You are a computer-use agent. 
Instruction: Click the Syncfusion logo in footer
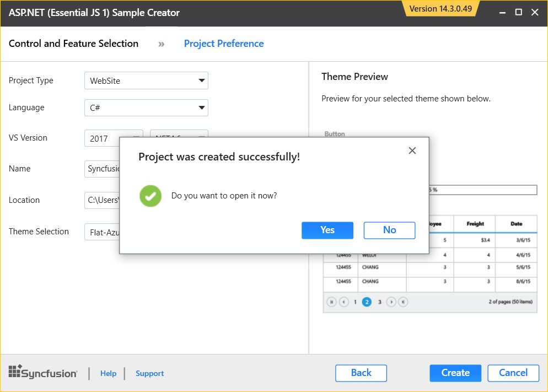[43, 373]
